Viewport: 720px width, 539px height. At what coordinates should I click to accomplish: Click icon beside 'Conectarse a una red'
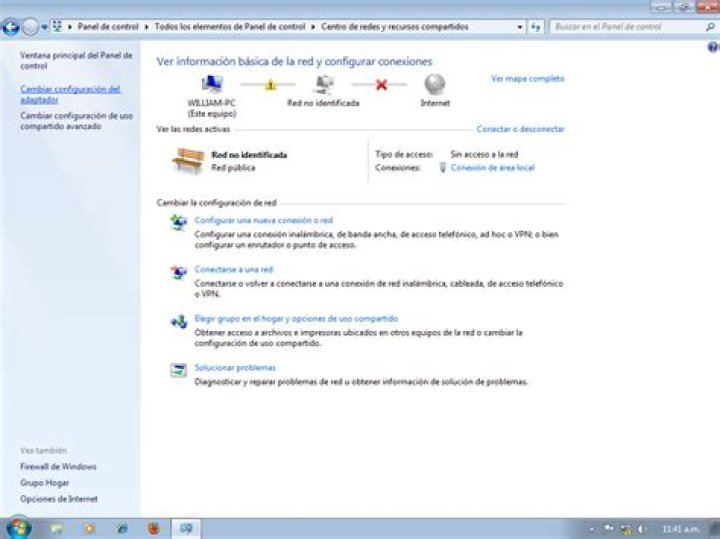click(179, 272)
